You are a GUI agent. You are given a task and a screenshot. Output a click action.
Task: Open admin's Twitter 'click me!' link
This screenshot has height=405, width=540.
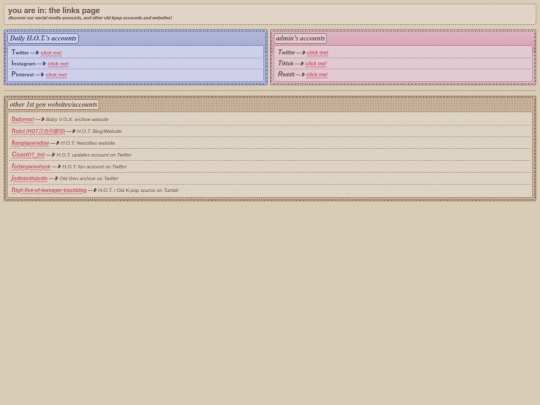point(318,52)
